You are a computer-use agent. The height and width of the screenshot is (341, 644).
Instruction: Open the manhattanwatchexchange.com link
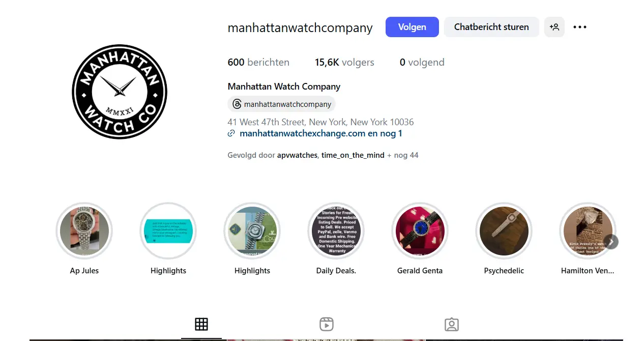[303, 133]
